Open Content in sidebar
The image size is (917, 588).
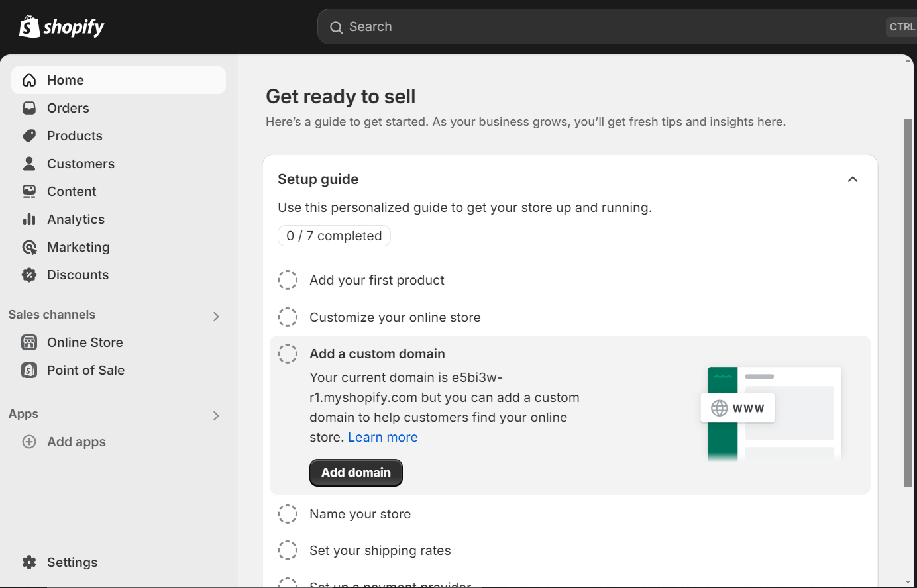119,191
